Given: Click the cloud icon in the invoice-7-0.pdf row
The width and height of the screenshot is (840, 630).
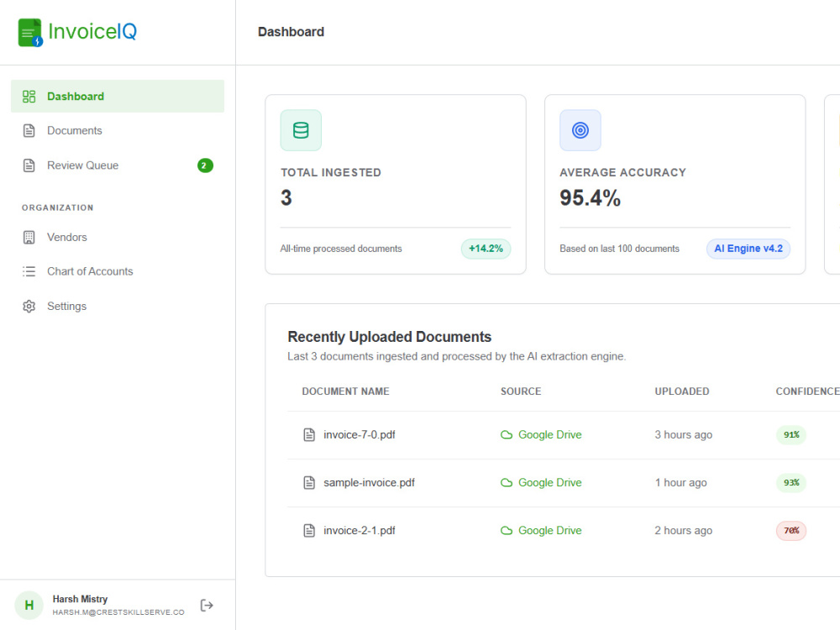Looking at the screenshot, I should coord(507,435).
